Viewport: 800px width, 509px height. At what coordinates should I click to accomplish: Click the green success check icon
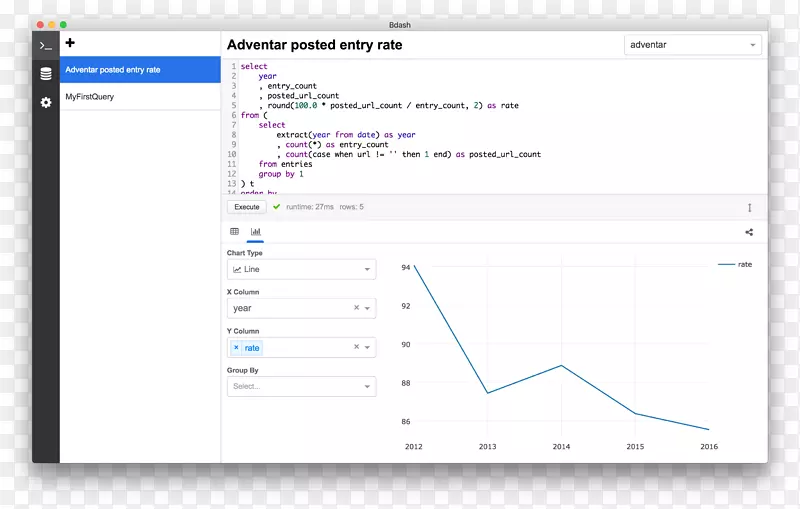277,207
